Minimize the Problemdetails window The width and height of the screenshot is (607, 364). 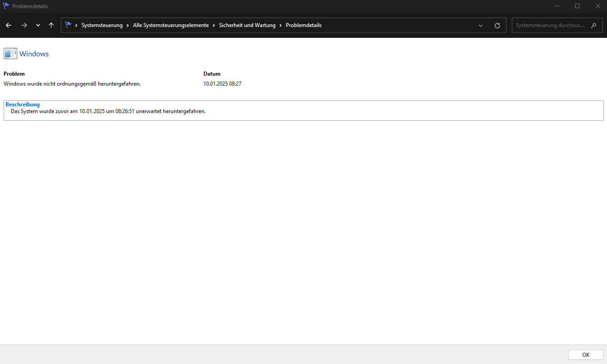click(556, 6)
